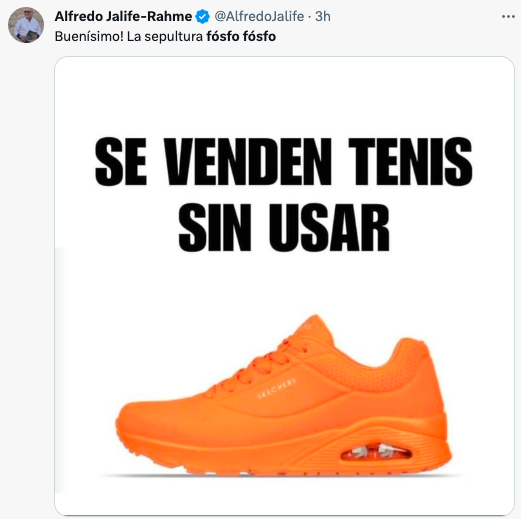Click the 'SE VENDEN TENIS' headline in image

(x=283, y=161)
